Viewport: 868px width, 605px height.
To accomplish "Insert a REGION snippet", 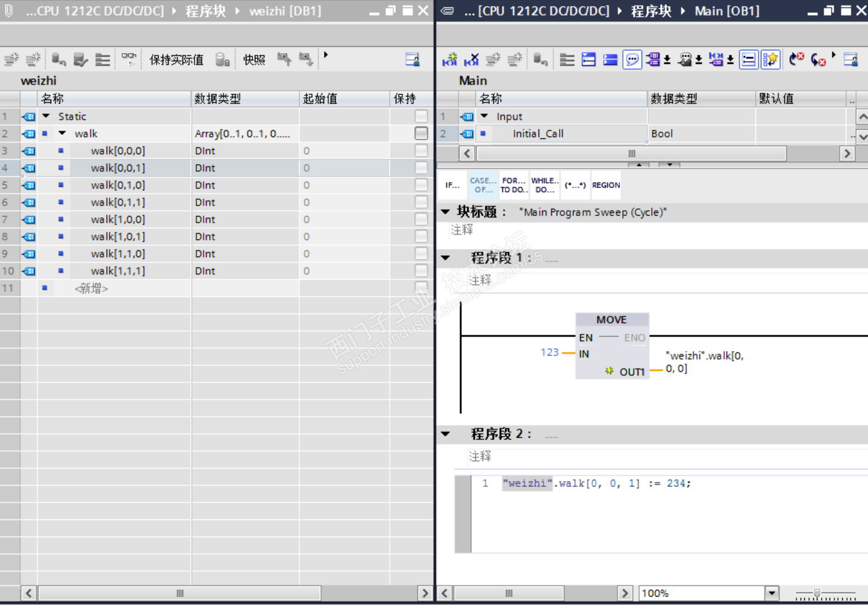I will (x=606, y=185).
